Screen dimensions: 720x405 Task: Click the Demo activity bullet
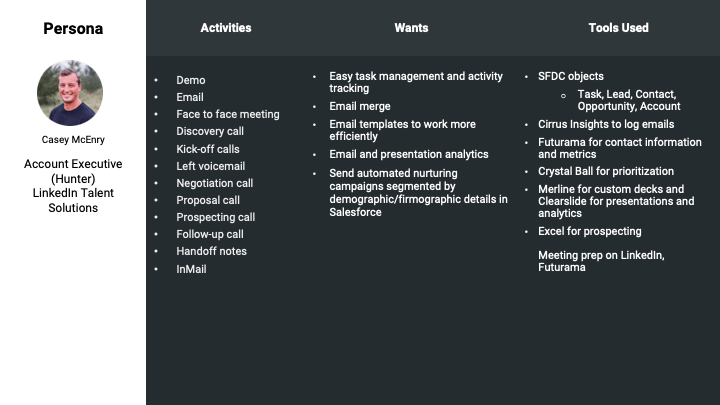(190, 80)
